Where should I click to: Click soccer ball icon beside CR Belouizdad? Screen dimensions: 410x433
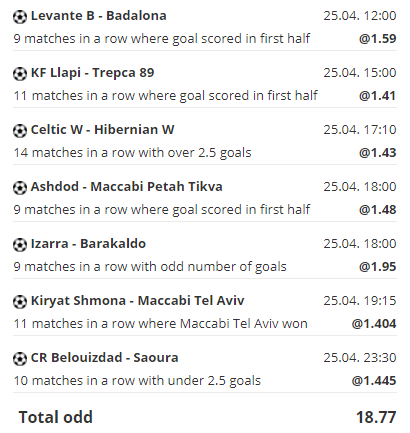(20, 359)
